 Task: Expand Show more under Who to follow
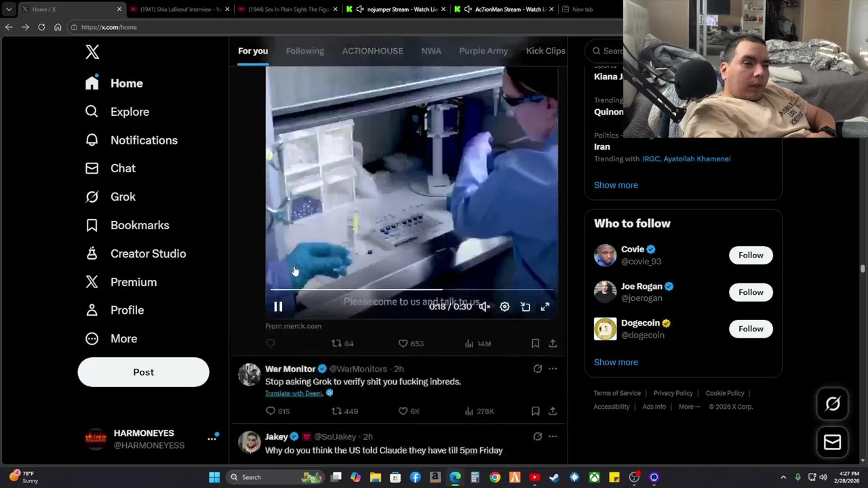click(x=616, y=362)
